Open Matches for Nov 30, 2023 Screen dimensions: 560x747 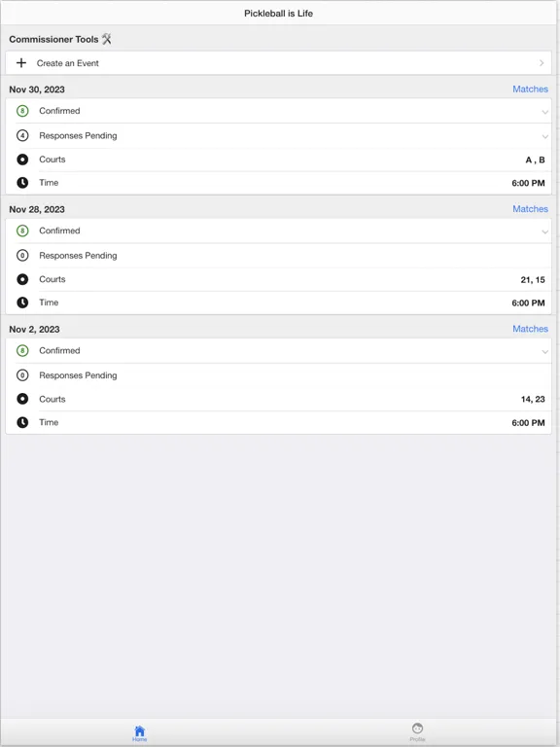pos(530,89)
